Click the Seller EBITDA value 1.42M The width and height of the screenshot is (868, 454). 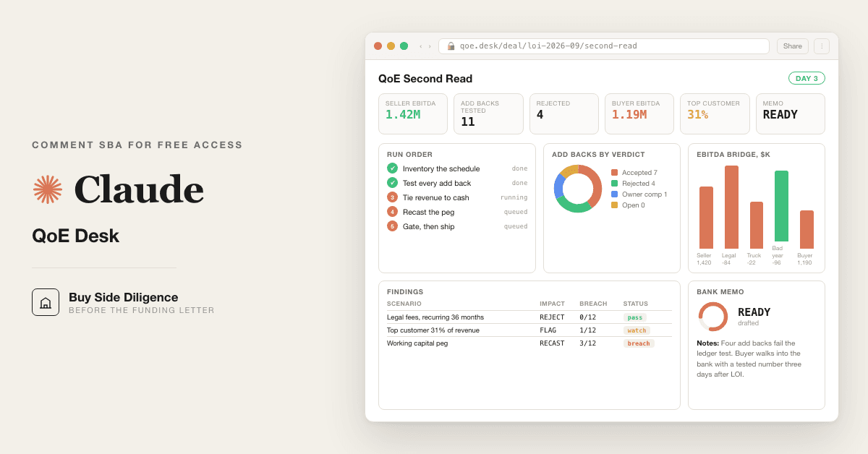point(403,115)
